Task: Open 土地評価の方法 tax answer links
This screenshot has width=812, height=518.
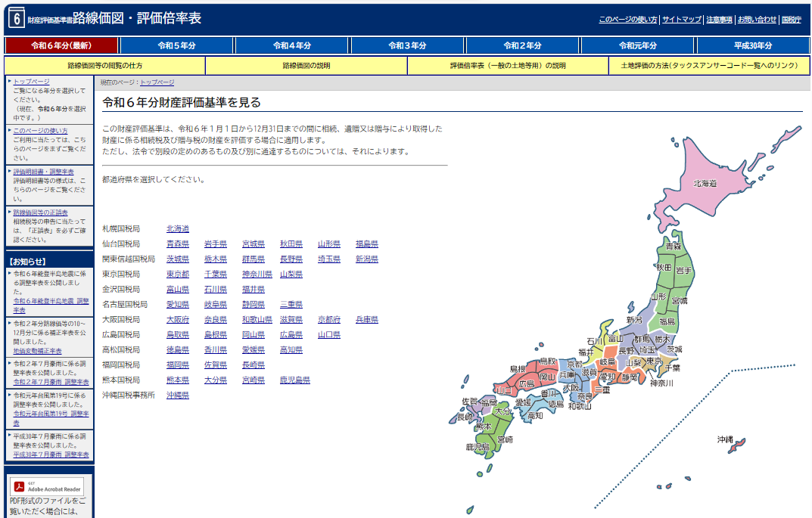Action: pos(709,67)
